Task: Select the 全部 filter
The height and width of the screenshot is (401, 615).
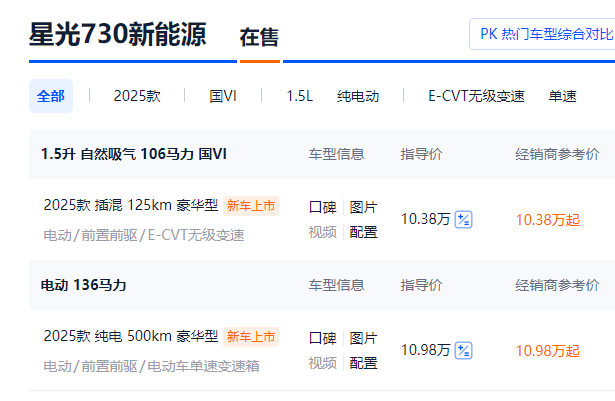Action: tap(51, 96)
